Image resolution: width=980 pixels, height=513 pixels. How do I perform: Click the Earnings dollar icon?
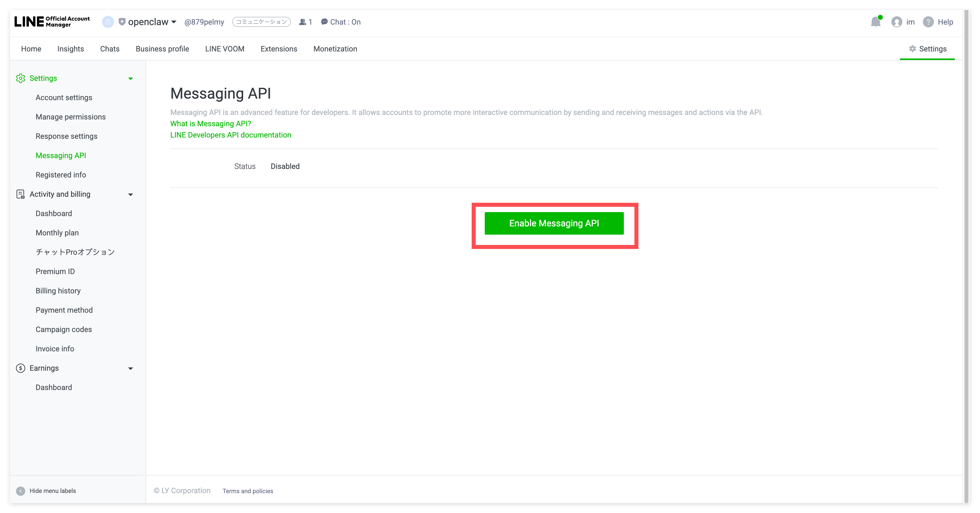(x=21, y=368)
